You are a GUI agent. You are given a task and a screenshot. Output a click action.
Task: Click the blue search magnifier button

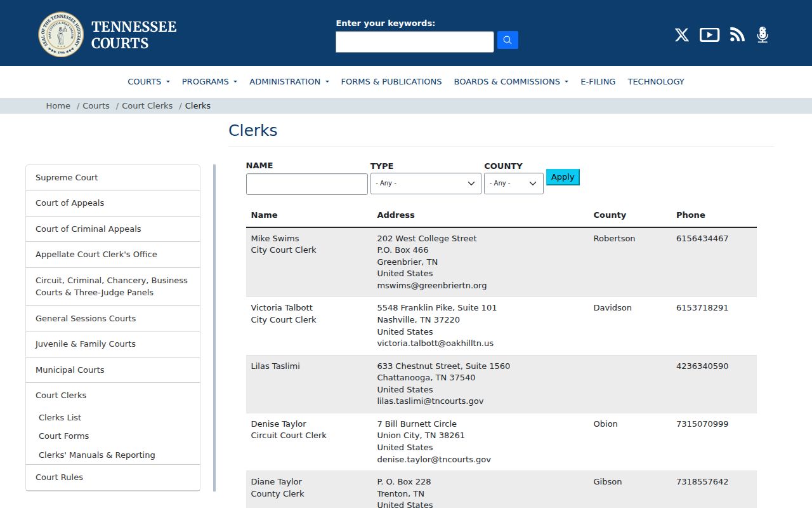point(507,40)
